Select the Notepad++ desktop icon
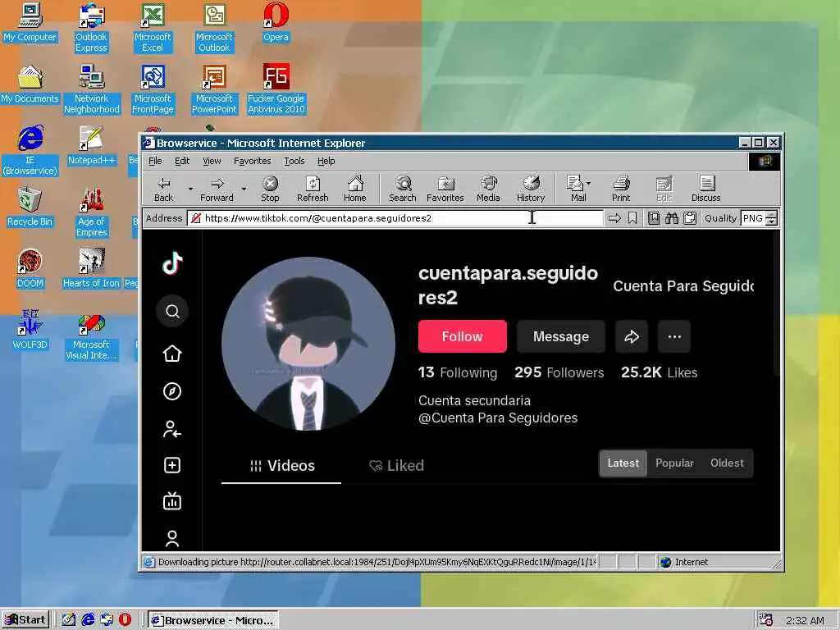The image size is (840, 630). 92,146
